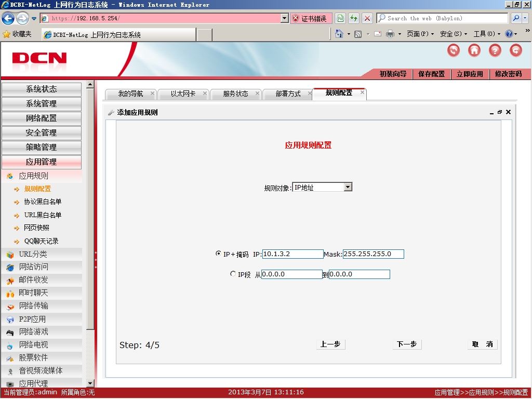The height and width of the screenshot is (399, 532).
Task: Click the 初装向导 header button
Action: pyautogui.click(x=393, y=74)
